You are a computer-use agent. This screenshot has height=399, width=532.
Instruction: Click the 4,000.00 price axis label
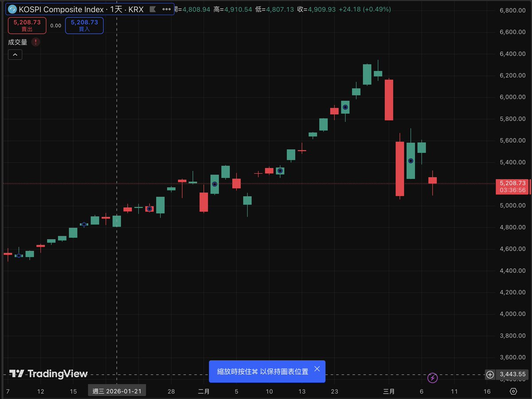pyautogui.click(x=512, y=314)
